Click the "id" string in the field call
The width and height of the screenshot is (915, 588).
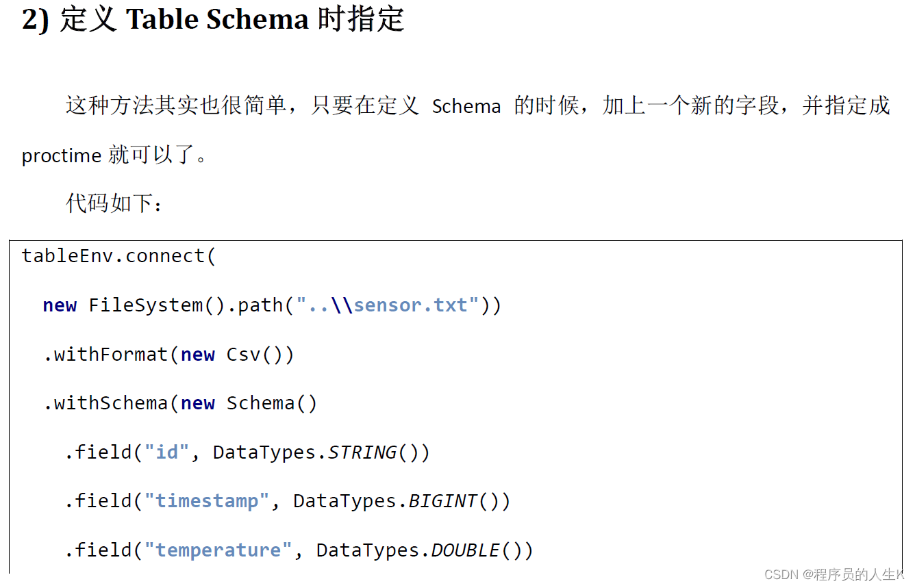pyautogui.click(x=166, y=452)
